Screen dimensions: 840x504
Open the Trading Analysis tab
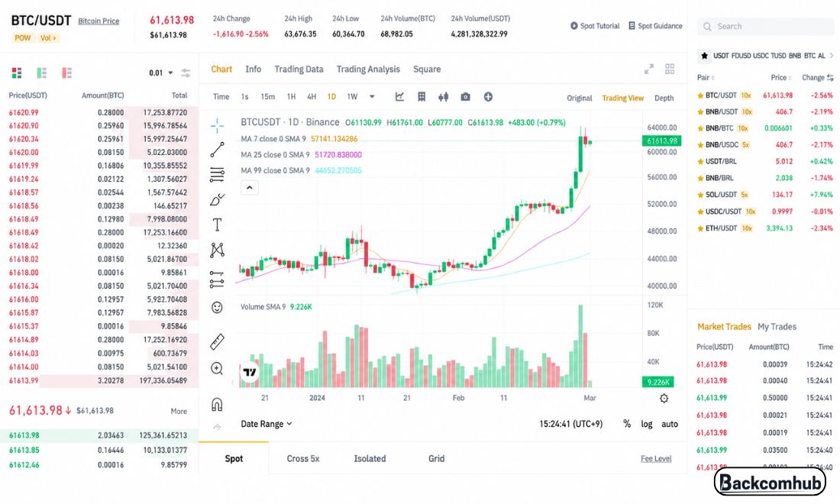pos(368,69)
